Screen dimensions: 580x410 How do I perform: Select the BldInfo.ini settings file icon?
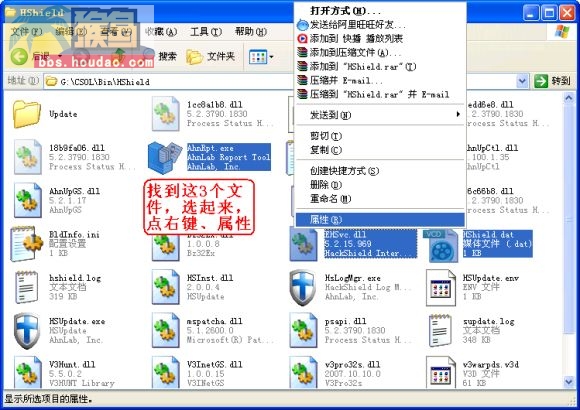[x=27, y=243]
